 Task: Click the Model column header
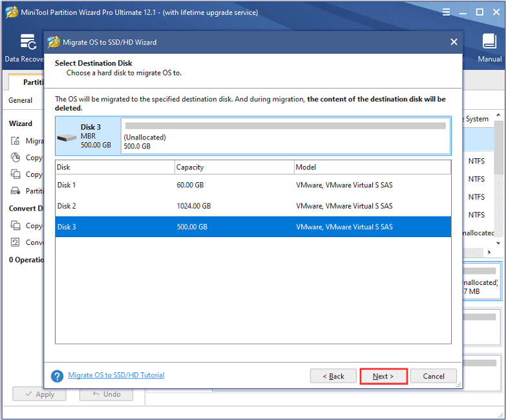372,167
